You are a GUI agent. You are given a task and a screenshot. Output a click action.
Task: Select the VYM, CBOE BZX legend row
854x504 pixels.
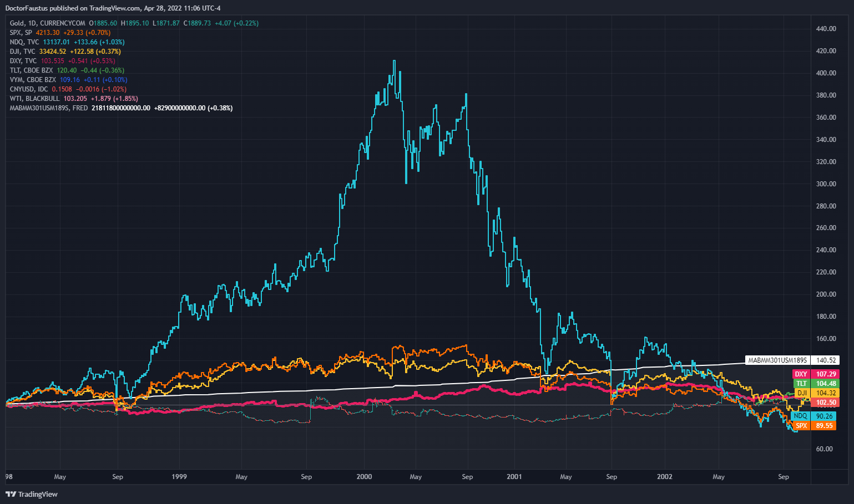coord(68,80)
